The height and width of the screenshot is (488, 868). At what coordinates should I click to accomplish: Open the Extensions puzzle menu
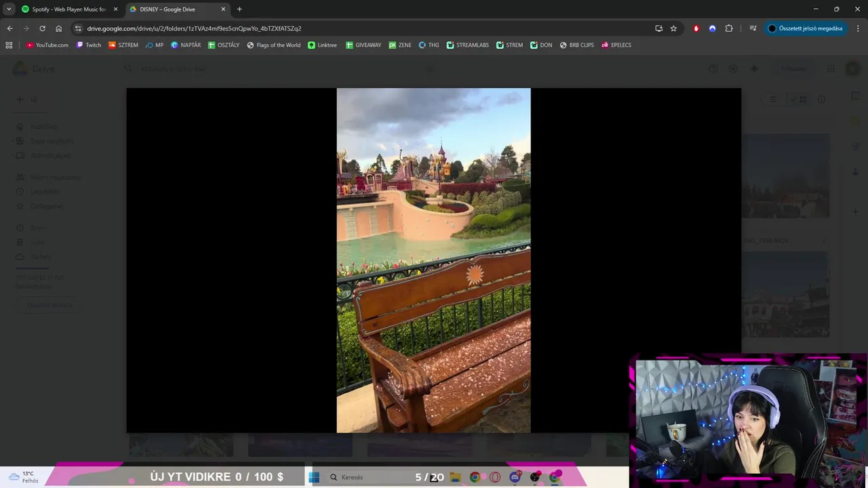point(729,28)
